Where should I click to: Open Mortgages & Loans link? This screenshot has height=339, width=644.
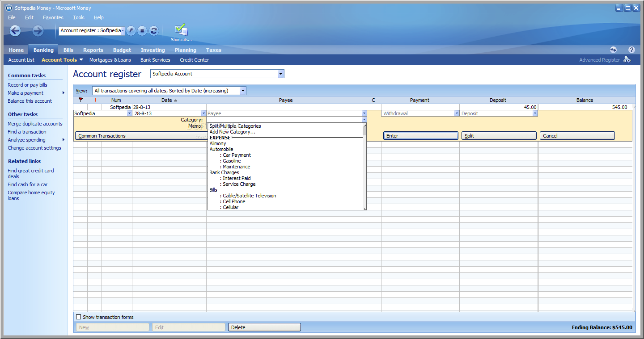tap(110, 60)
